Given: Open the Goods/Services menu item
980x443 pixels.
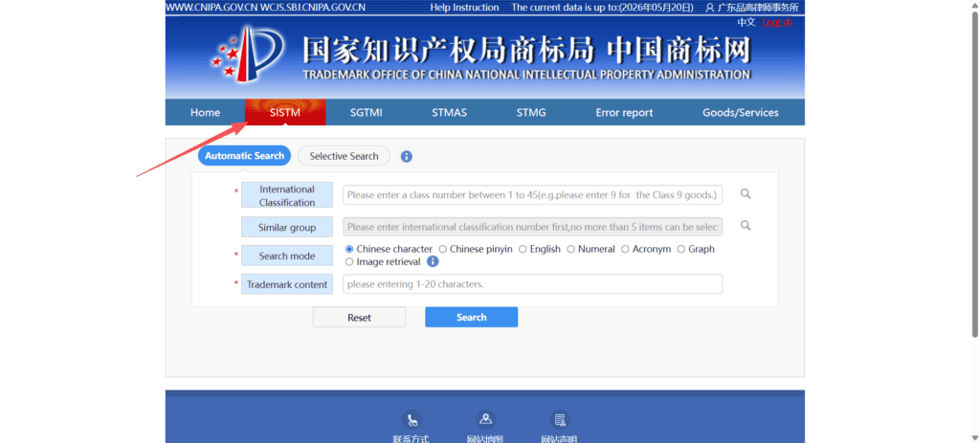Looking at the screenshot, I should click(x=741, y=113).
